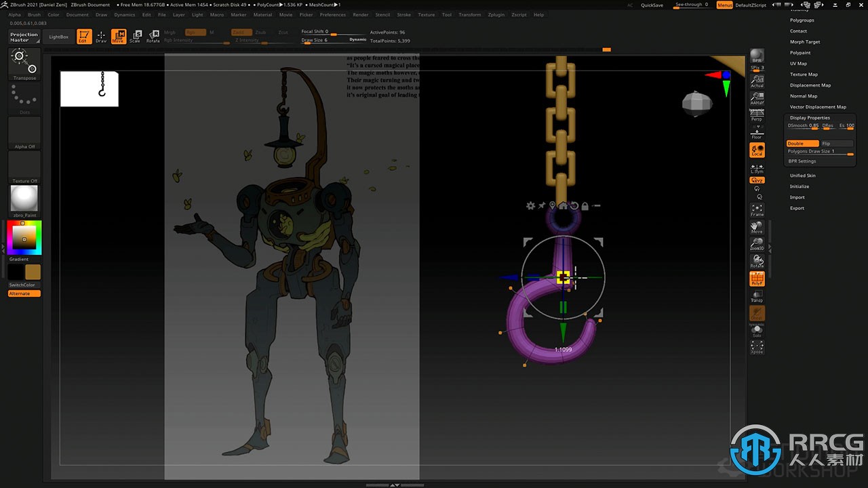The width and height of the screenshot is (868, 488).
Task: Click the hook reference thumbnail
Action: pyautogui.click(x=90, y=89)
